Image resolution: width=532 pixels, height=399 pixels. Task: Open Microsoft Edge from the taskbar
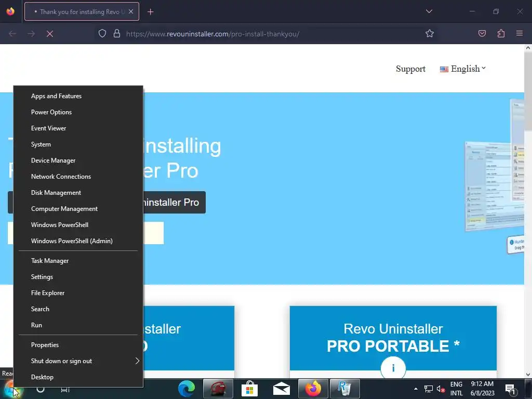187,389
